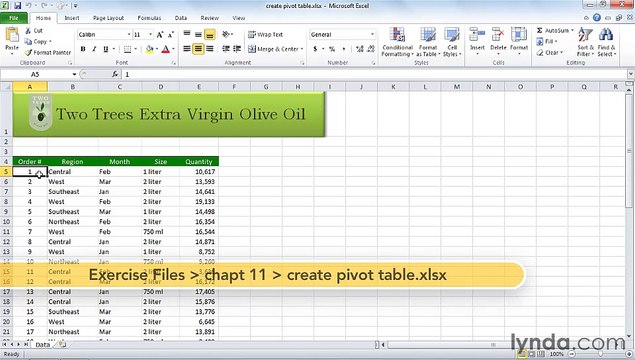Screen dimensions: 635x360
Task: Switch to the Data ribbon tab
Action: tap(181, 18)
